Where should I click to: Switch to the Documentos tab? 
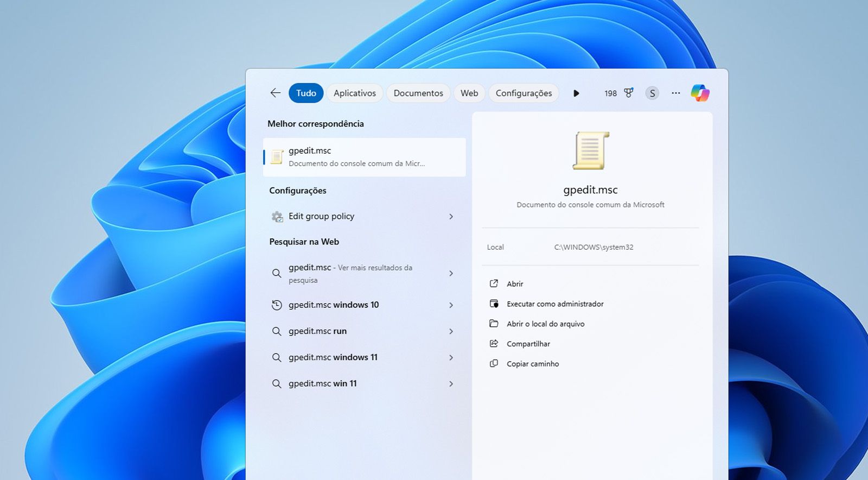pos(418,93)
